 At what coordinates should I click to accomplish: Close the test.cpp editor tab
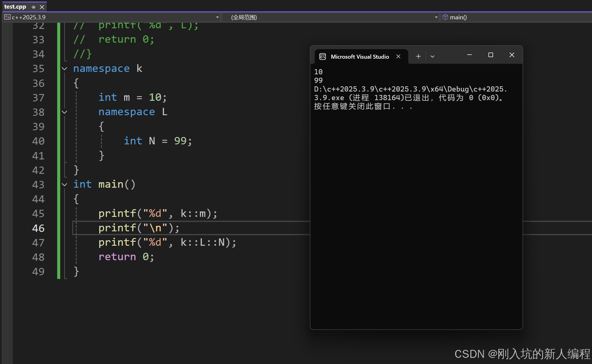pos(42,7)
